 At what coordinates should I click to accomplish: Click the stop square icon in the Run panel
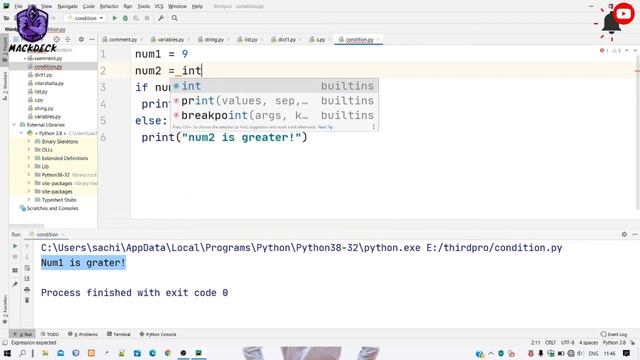(15, 257)
